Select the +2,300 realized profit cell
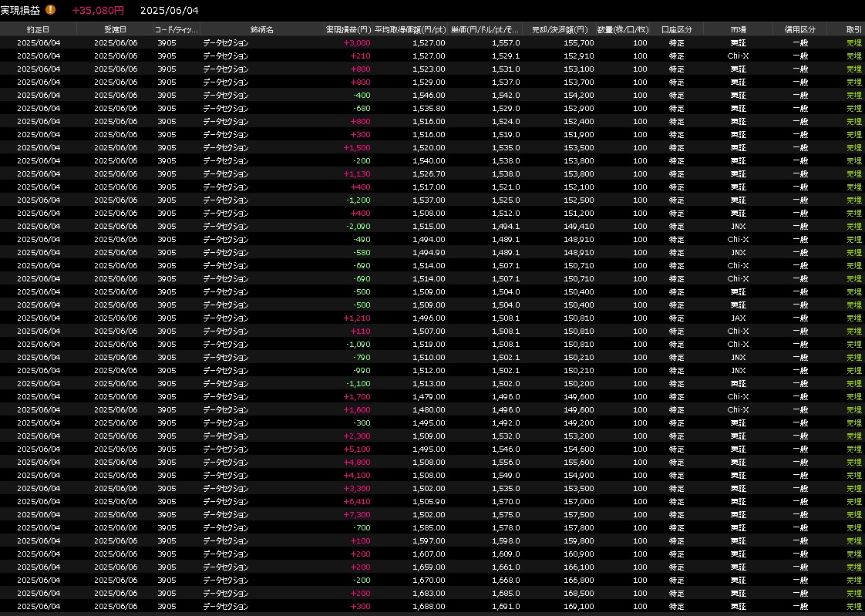Image resolution: width=865 pixels, height=616 pixels. coord(357,436)
